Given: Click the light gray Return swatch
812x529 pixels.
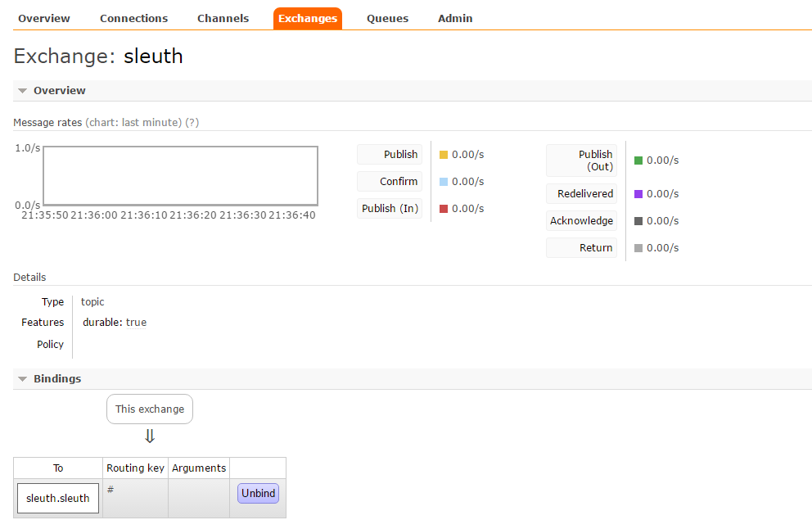Looking at the screenshot, I should point(638,248).
